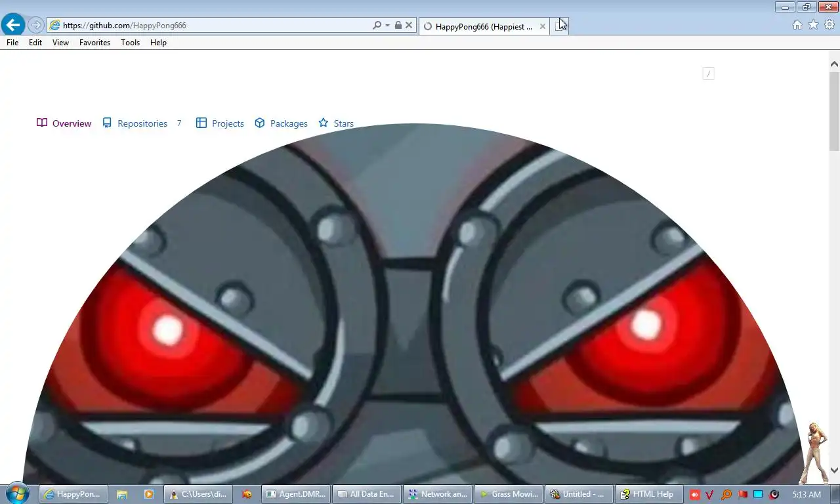Open the browser Tools gear icon
Image resolution: width=840 pixels, height=504 pixels.
[x=829, y=25]
